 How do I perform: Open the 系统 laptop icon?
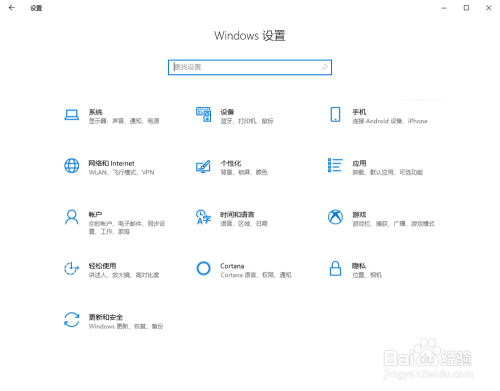tap(71, 115)
